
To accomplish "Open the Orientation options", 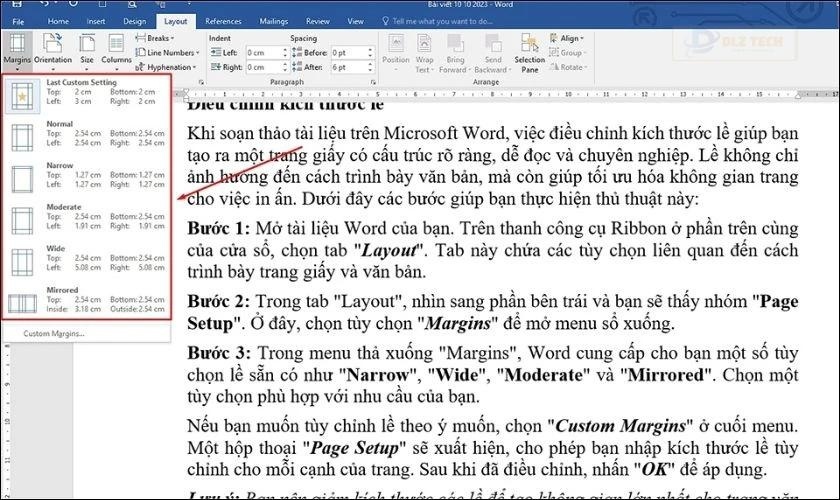I will click(52, 52).
